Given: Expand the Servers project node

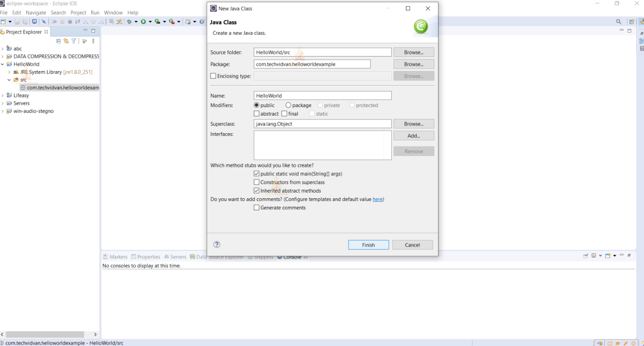Looking at the screenshot, I should point(3,103).
